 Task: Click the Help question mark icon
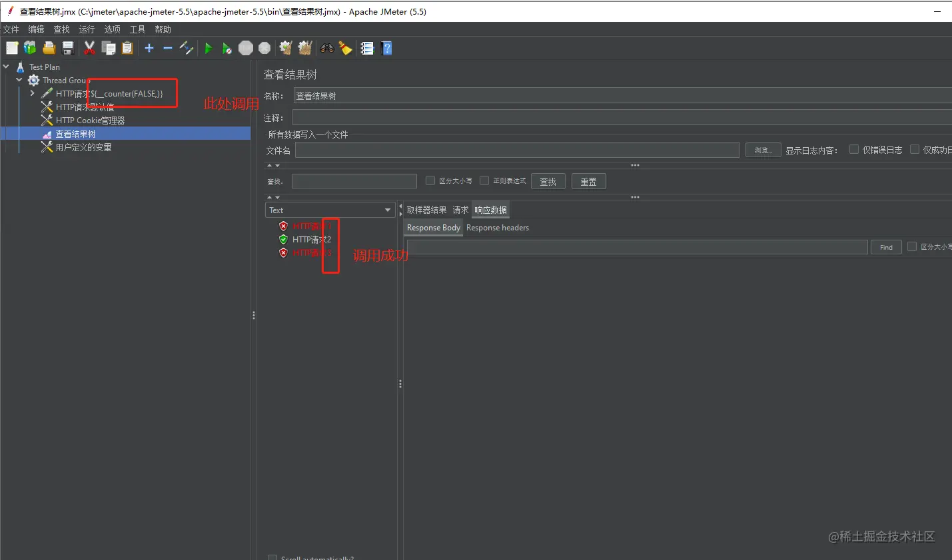386,48
